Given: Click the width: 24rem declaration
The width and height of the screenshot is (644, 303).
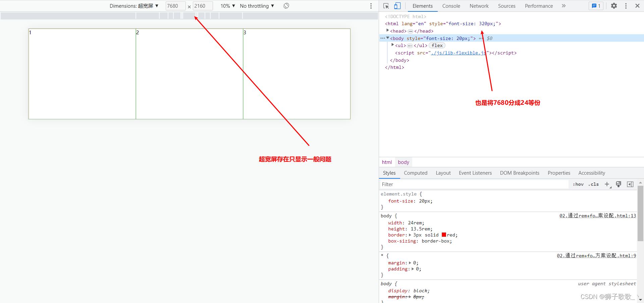Looking at the screenshot, I should coord(406,223).
